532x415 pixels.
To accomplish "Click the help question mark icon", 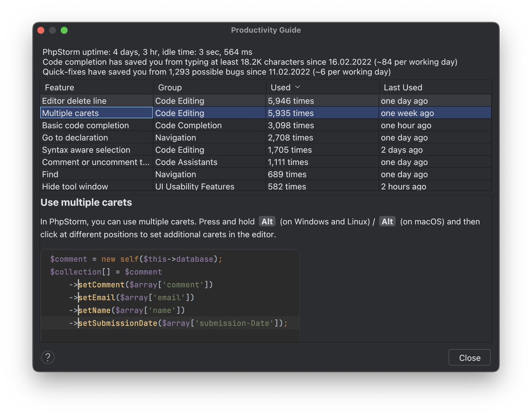I will (48, 357).
